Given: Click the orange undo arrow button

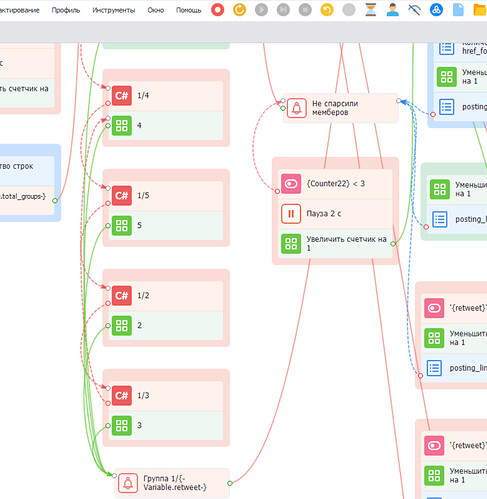Looking at the screenshot, I should click(327, 10).
